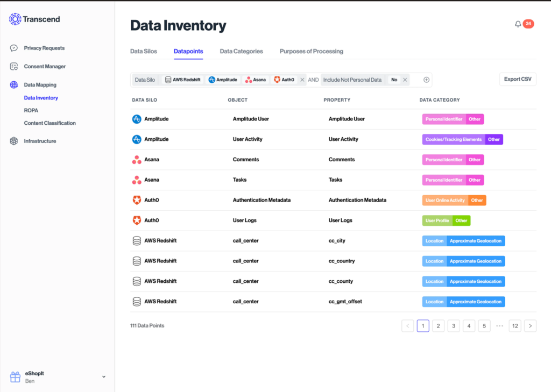The height and width of the screenshot is (392, 551).
Task: Add a new filter with the plus icon
Action: point(427,80)
